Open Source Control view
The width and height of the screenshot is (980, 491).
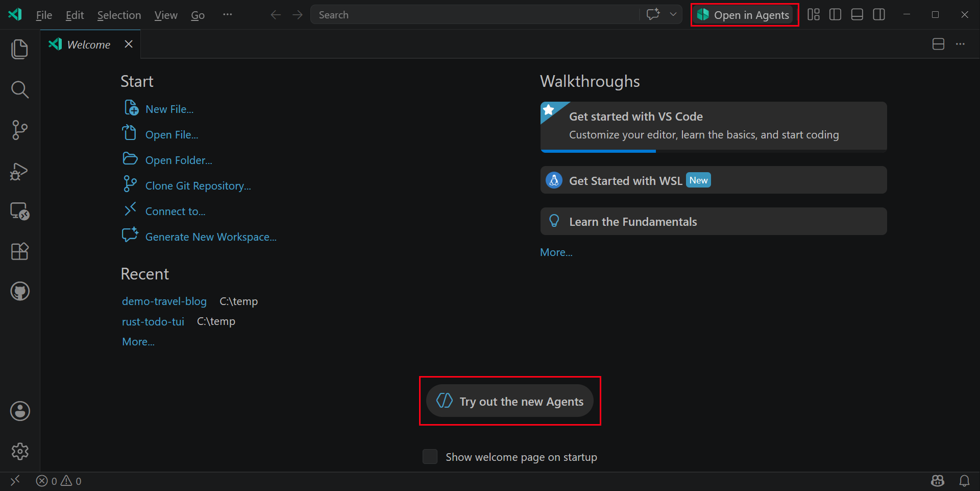click(x=20, y=130)
